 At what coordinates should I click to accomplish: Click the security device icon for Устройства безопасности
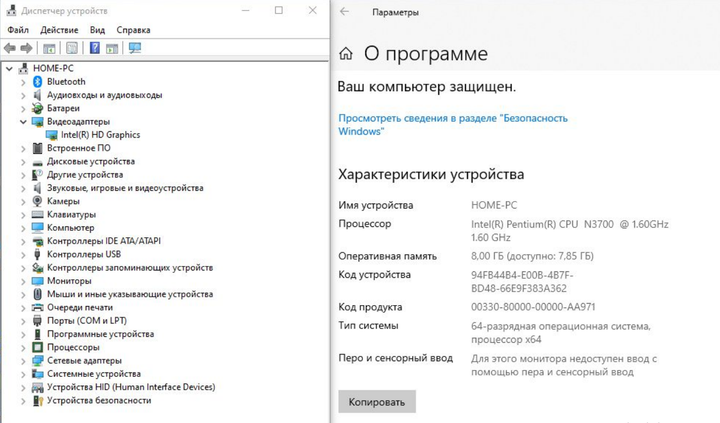[38, 401]
